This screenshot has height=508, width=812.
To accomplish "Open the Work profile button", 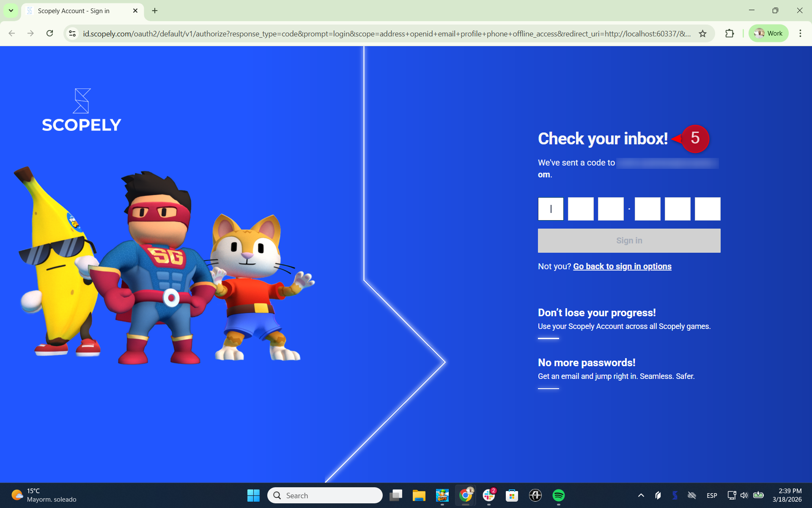I will pos(768,33).
